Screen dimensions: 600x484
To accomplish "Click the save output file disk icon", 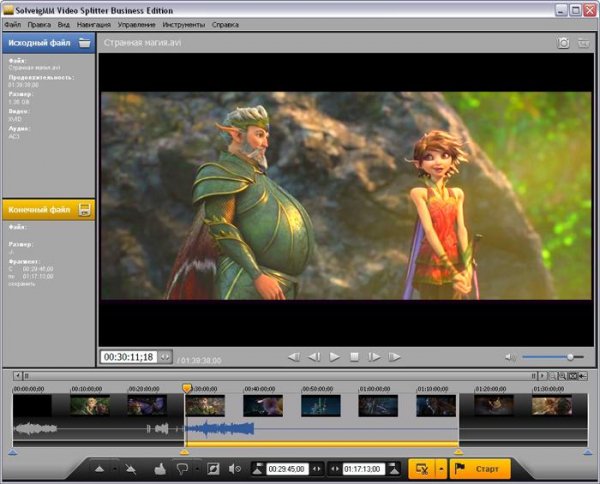I will (x=84, y=210).
